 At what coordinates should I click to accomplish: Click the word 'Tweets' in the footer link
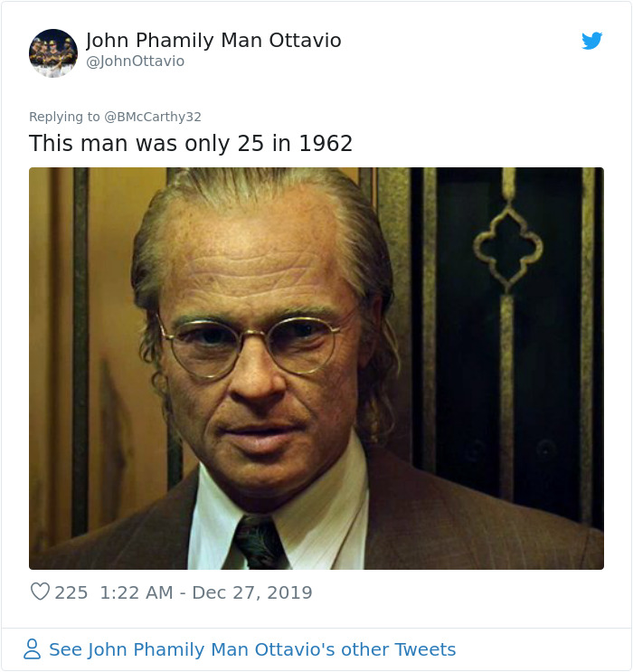[425, 649]
